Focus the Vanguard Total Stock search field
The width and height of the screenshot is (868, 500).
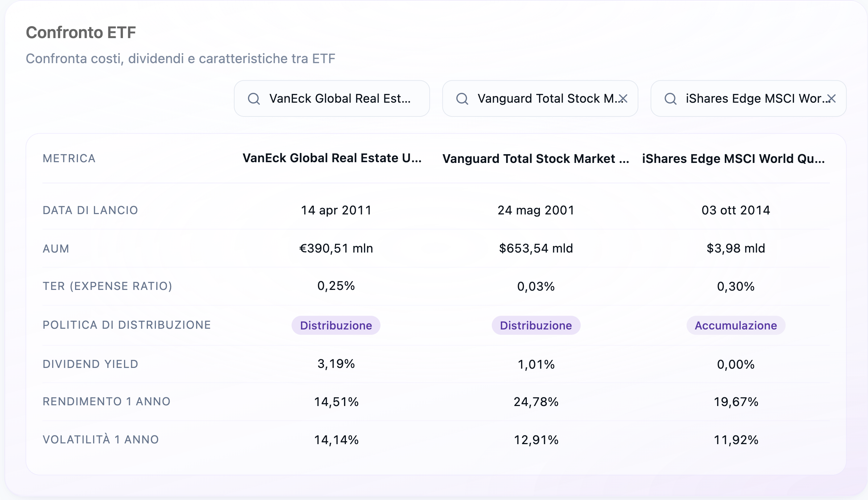(x=540, y=98)
